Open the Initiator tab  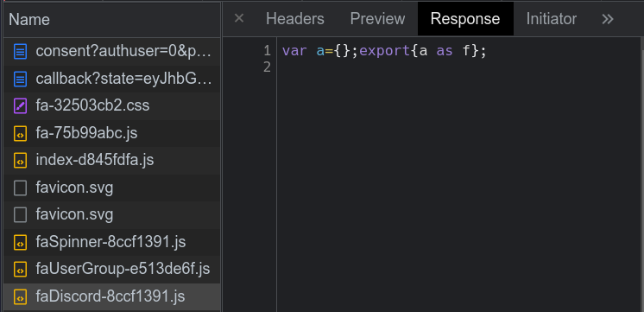click(x=551, y=19)
